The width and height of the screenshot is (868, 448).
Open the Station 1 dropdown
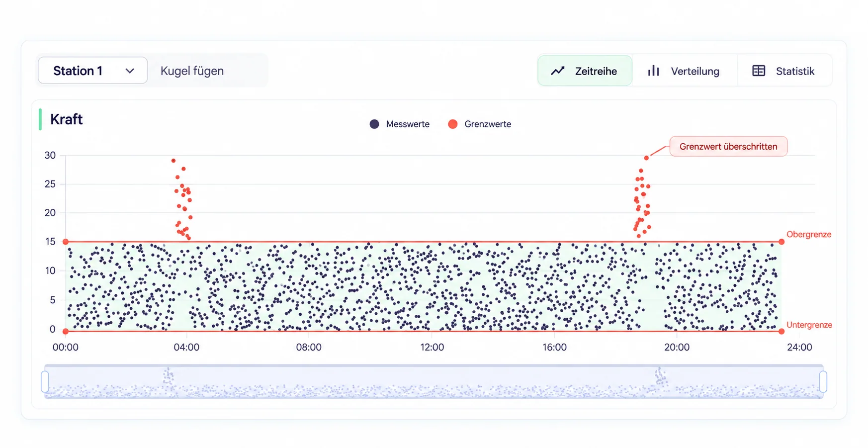[92, 71]
